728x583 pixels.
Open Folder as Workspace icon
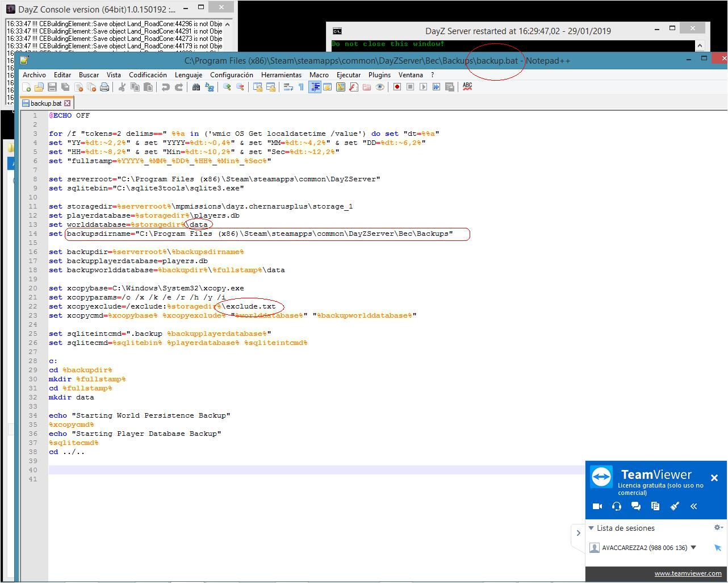(x=367, y=87)
